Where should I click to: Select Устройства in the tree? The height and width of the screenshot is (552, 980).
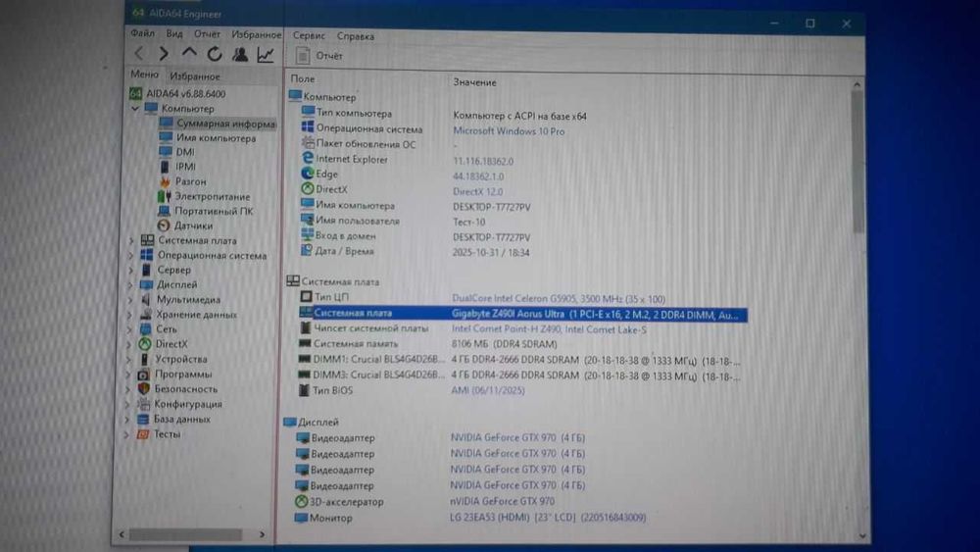(180, 360)
